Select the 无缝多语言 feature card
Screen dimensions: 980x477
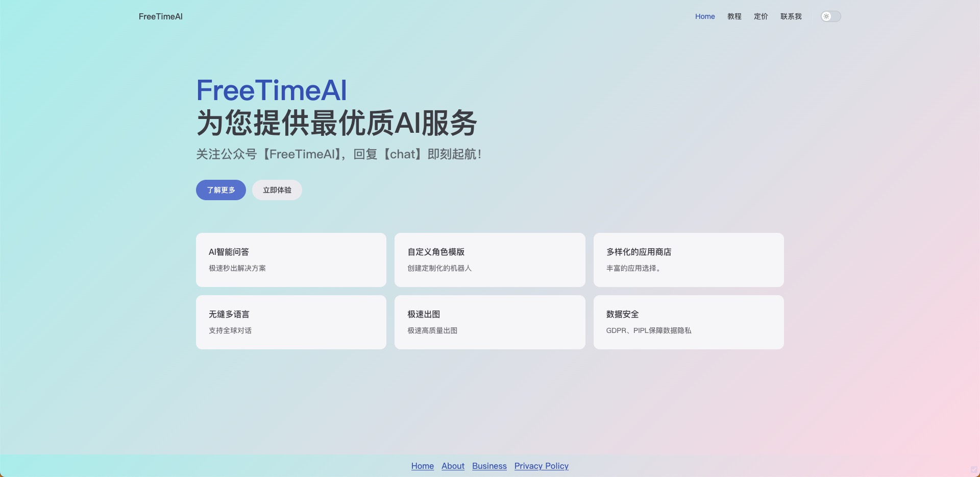(291, 322)
